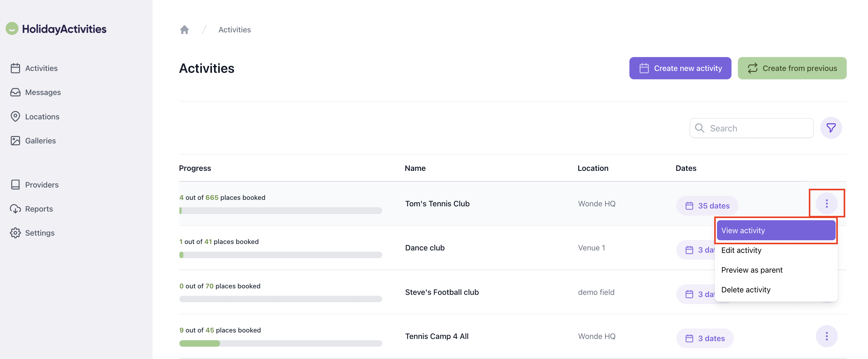Choose Edit activity in the menu

[x=741, y=250]
